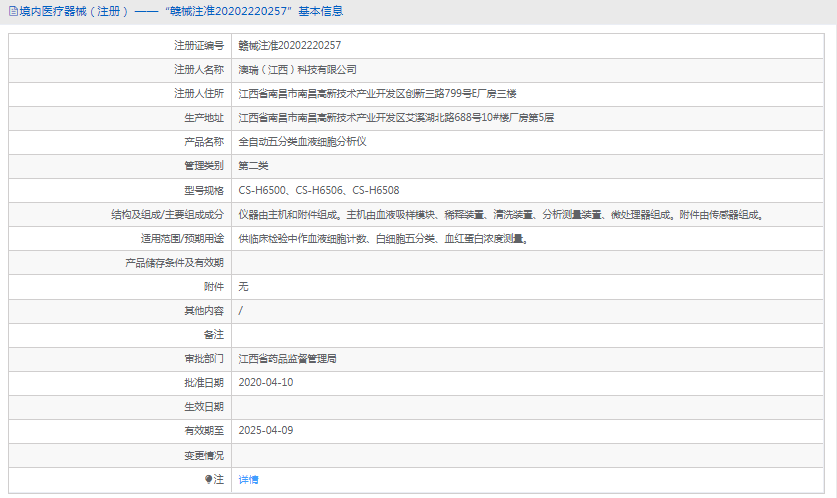The height and width of the screenshot is (498, 837).
Task: Click the 备注 row label
Action: (214, 335)
